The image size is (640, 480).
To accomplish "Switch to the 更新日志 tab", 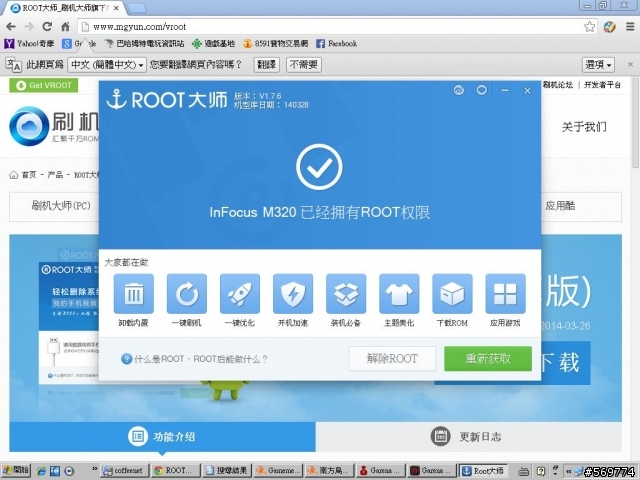I will click(469, 437).
